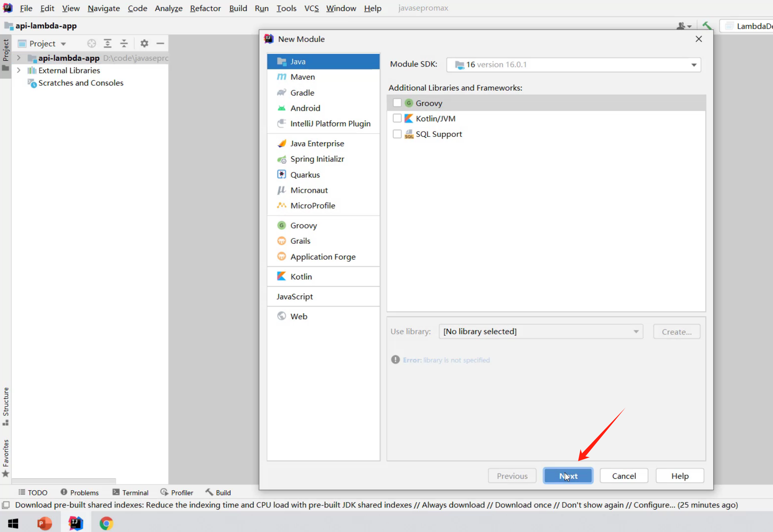This screenshot has width=773, height=532.
Task: Click the Help button in dialog
Action: click(x=680, y=476)
